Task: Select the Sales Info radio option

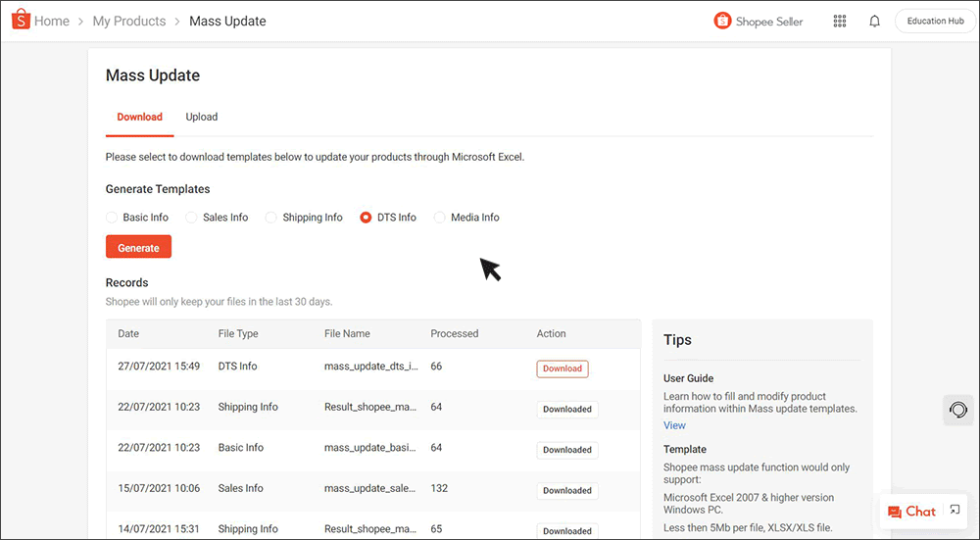Action: tap(192, 218)
